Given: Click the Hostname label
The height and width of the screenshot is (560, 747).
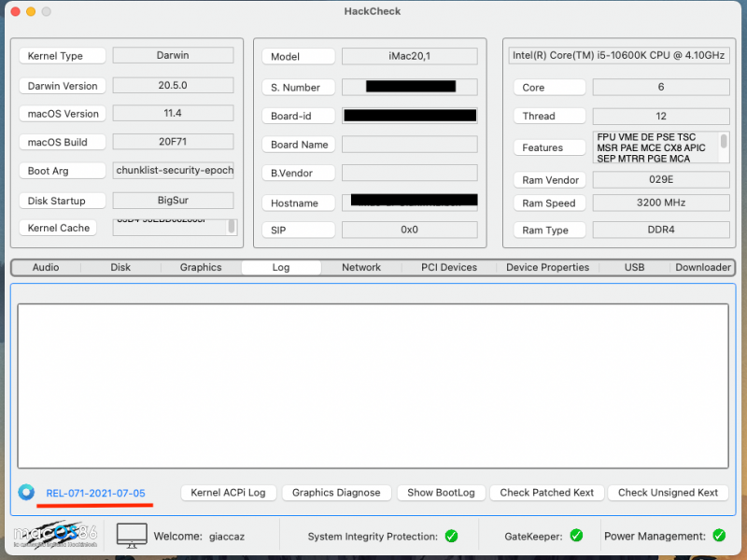Looking at the screenshot, I should pyautogui.click(x=299, y=203).
